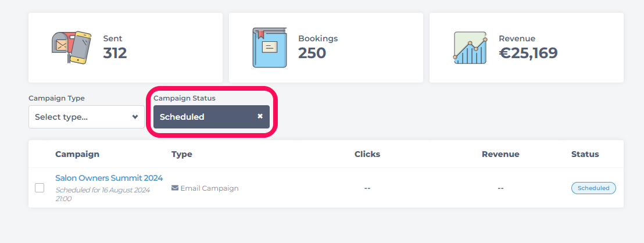Click the Type column header
The width and height of the screenshot is (644, 243).
click(x=181, y=154)
